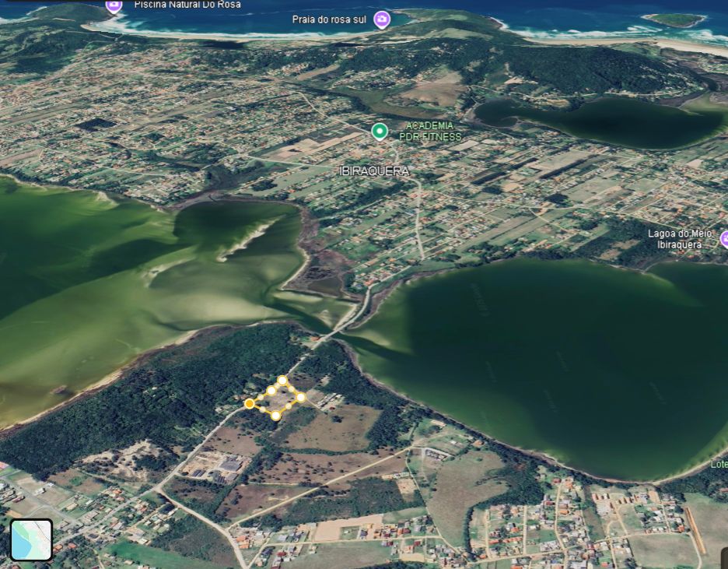Viewport: 728px width, 569px height.
Task: Click the fitness glyph inside the Academia marker
Action: [x=379, y=130]
